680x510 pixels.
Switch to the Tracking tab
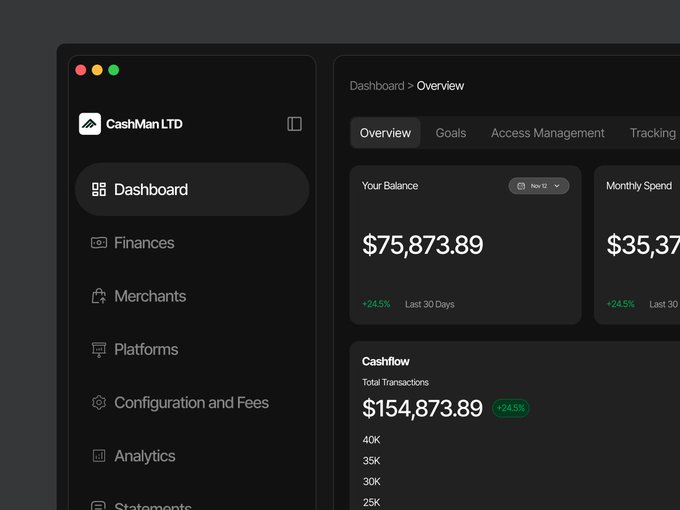coord(653,133)
